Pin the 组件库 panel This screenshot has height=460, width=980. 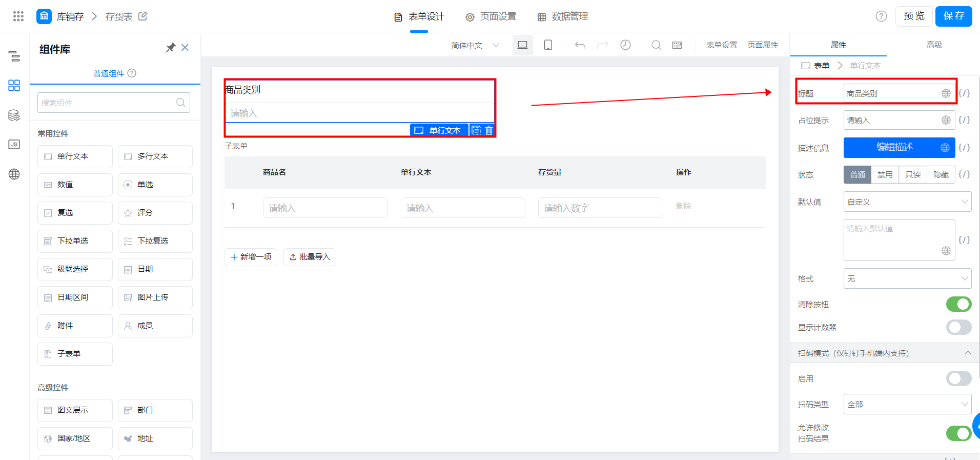[x=171, y=48]
